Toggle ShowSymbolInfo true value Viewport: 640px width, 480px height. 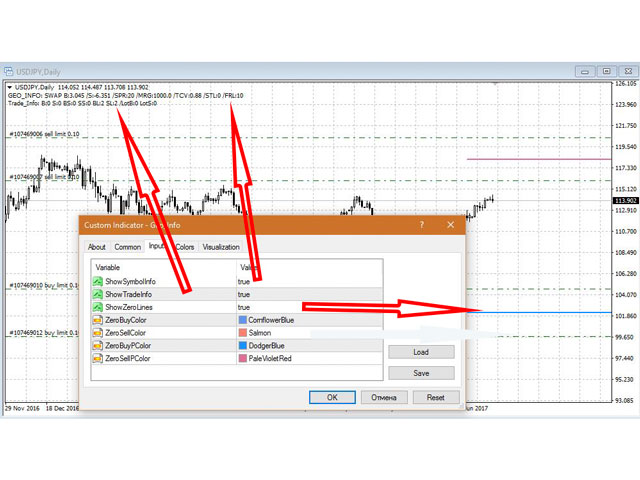[244, 282]
